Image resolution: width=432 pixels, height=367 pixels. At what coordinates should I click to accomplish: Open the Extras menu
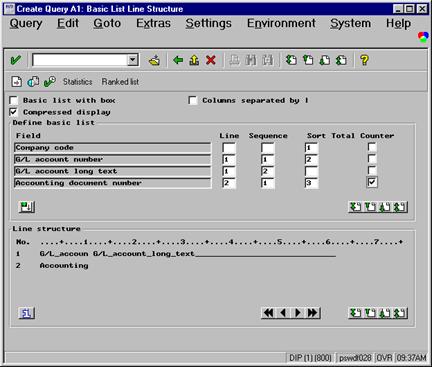point(153,23)
